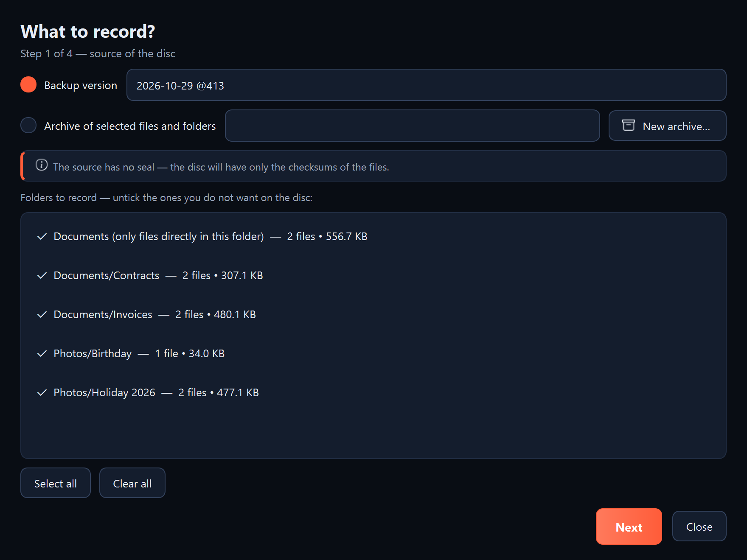Untick the Photos/Holiday 2026 checkmark
The height and width of the screenshot is (560, 747).
click(42, 392)
